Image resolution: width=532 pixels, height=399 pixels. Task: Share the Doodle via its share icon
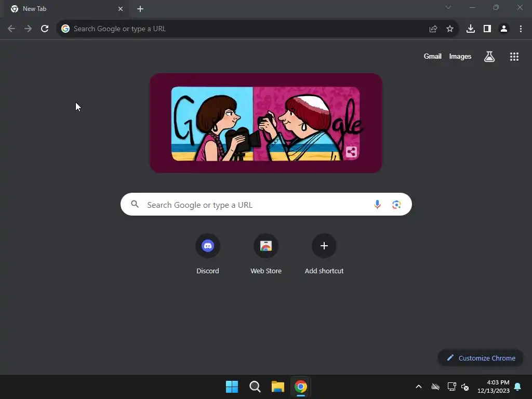[351, 152]
